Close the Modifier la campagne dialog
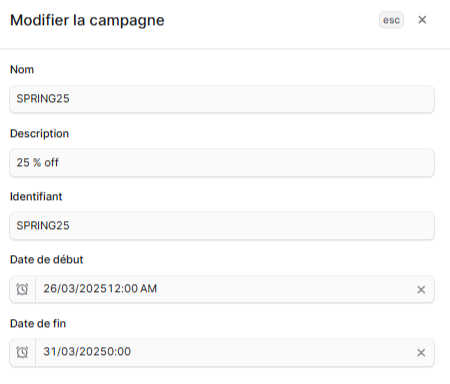 (x=422, y=20)
